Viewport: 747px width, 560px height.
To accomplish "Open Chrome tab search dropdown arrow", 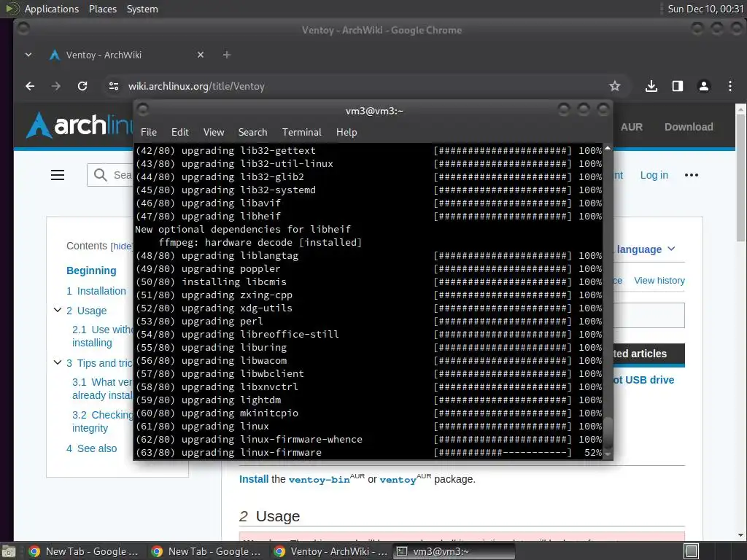I will (28, 55).
